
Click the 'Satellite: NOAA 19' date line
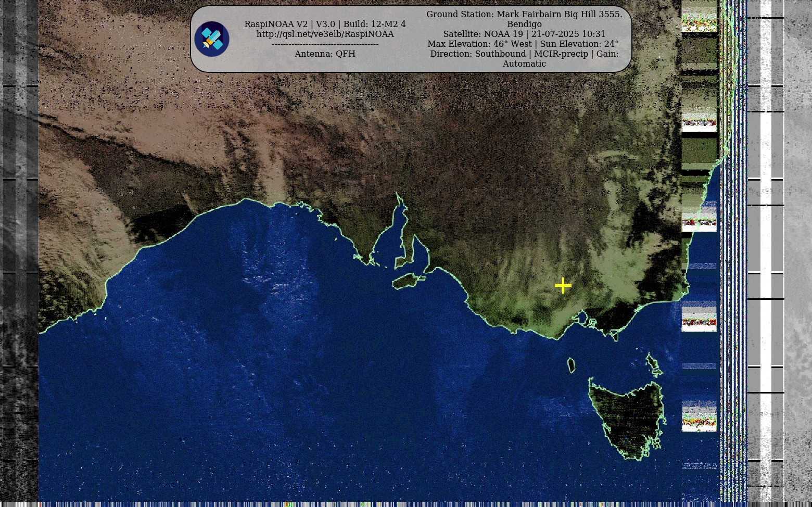click(x=524, y=34)
